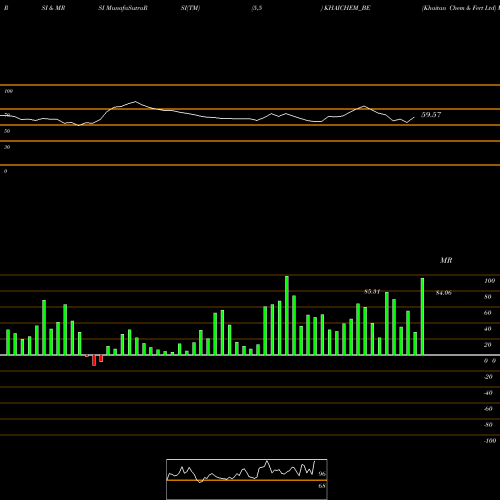
Task: Click the 96 label in bottom mini chart
Action: [322, 474]
